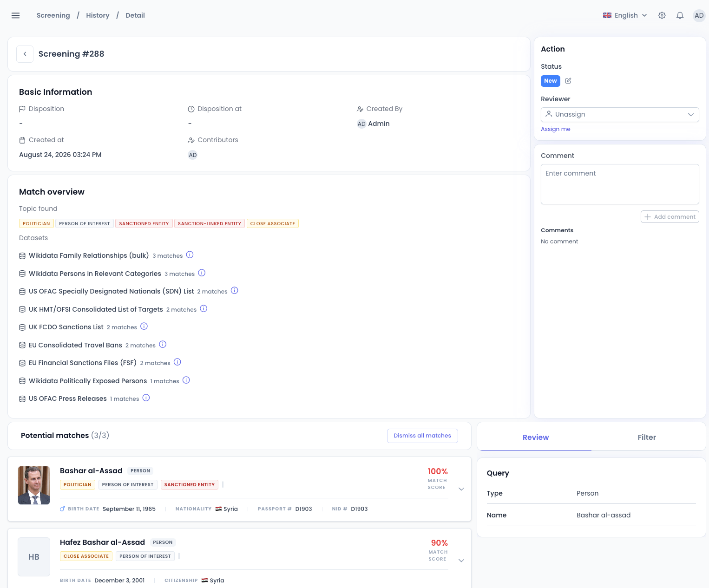Screen dimensions: 709x588
Task: Show info for Wikidata Persons in Relevant Categories
Action: [202, 273]
